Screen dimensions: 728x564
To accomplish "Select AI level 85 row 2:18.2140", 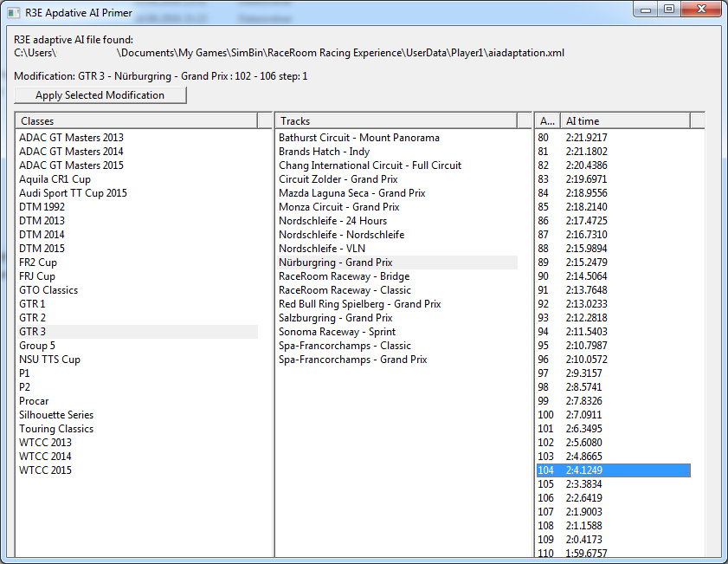I will [614, 207].
